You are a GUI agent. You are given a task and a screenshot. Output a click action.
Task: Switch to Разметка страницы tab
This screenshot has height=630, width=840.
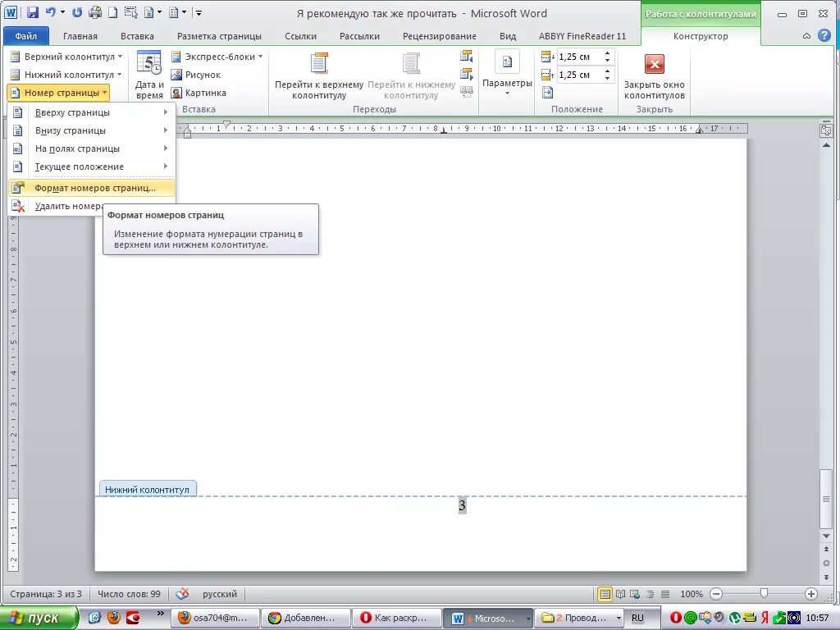219,36
